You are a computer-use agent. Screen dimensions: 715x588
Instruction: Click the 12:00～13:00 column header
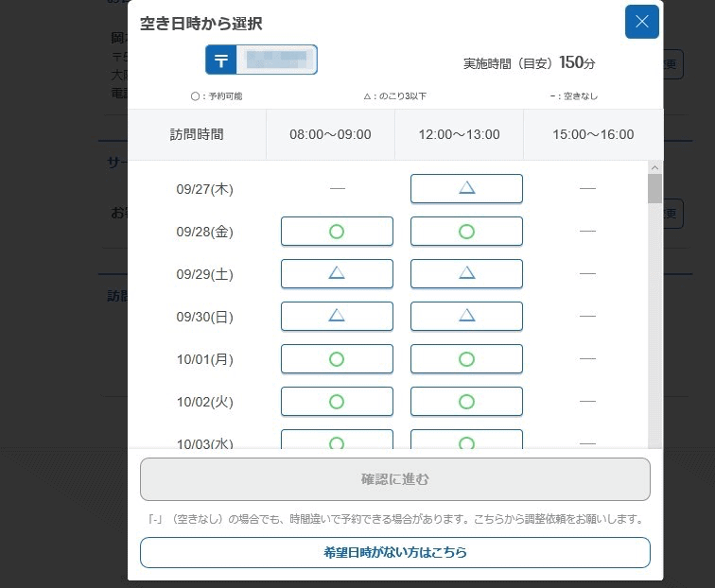[460, 134]
